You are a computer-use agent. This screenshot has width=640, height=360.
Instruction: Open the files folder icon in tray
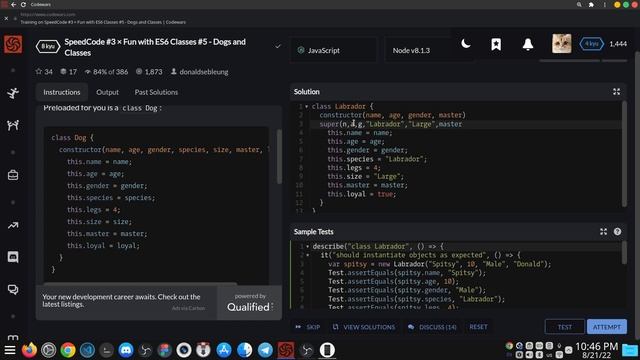[x=630, y=350]
